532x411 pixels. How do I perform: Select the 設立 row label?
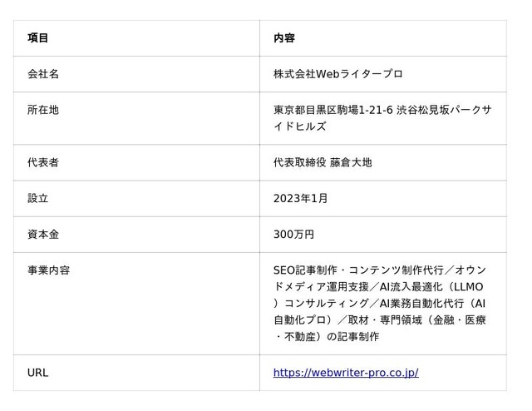coord(37,198)
